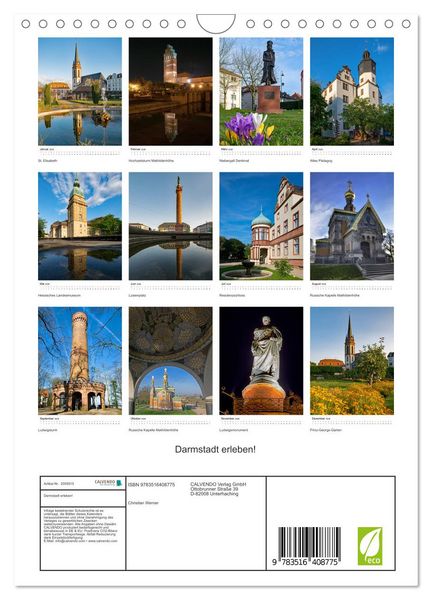Click the 'Ludwigsturm' caption

(48, 430)
